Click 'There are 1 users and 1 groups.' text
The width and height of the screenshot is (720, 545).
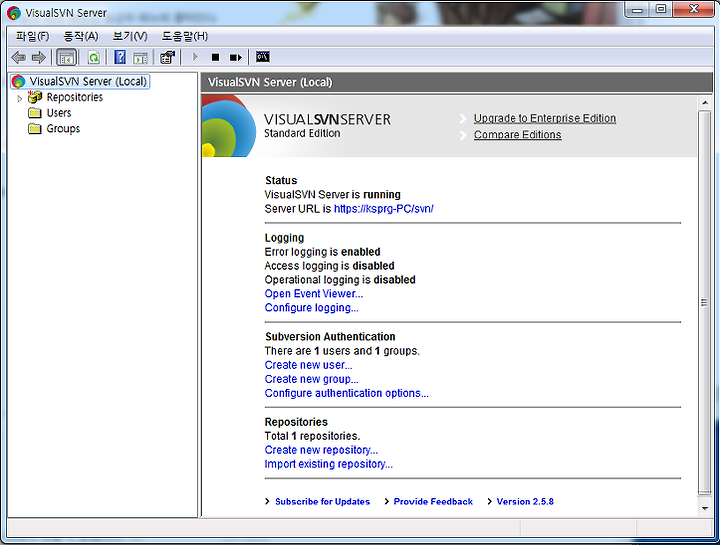click(x=342, y=351)
